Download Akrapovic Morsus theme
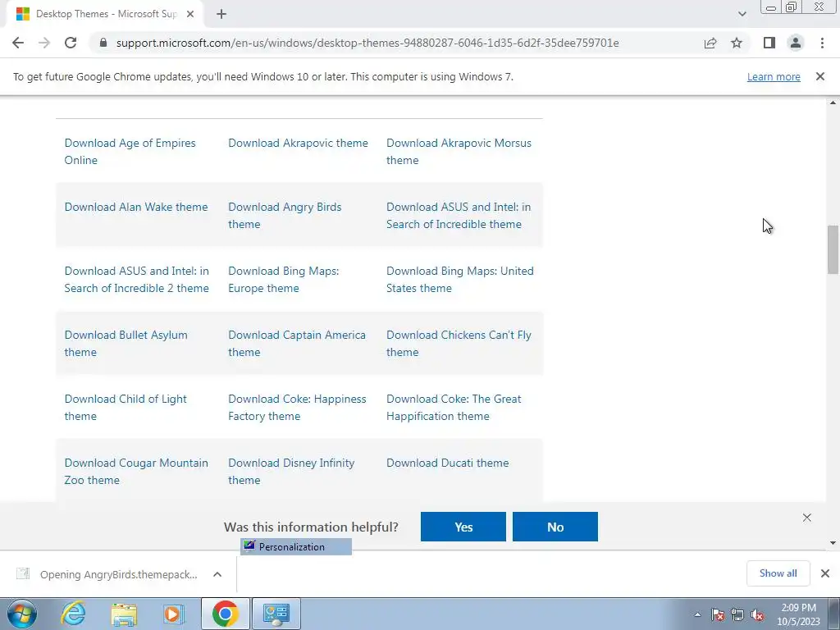Screen dimensions: 840x630 click(x=459, y=152)
